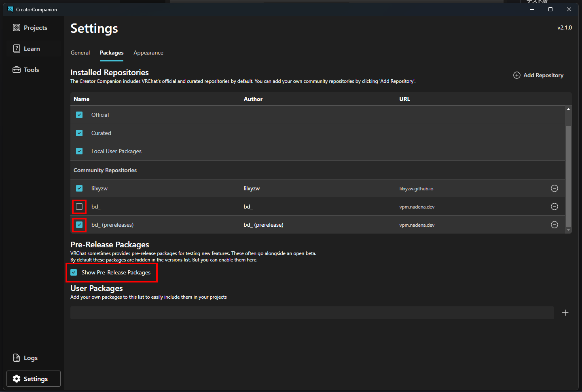This screenshot has width=582, height=392.
Task: Close the CreatorCompanion window
Action: [569, 9]
